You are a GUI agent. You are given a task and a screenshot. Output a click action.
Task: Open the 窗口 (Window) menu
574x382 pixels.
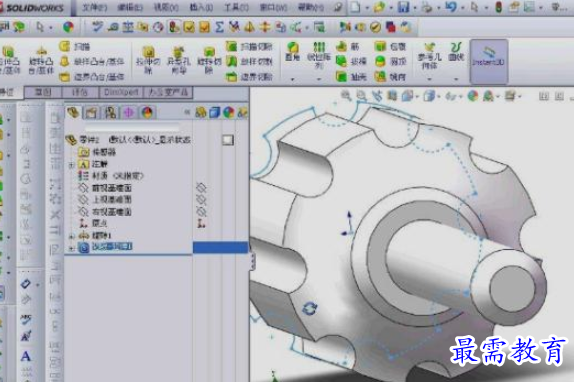point(273,7)
